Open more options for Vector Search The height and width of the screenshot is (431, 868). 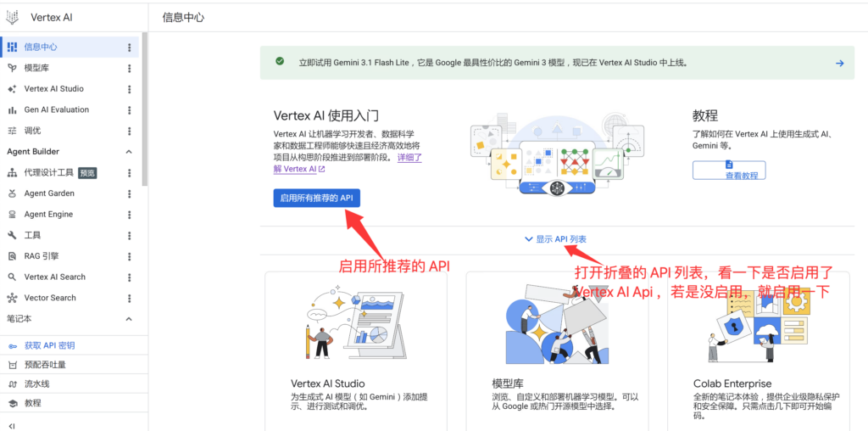point(130,298)
